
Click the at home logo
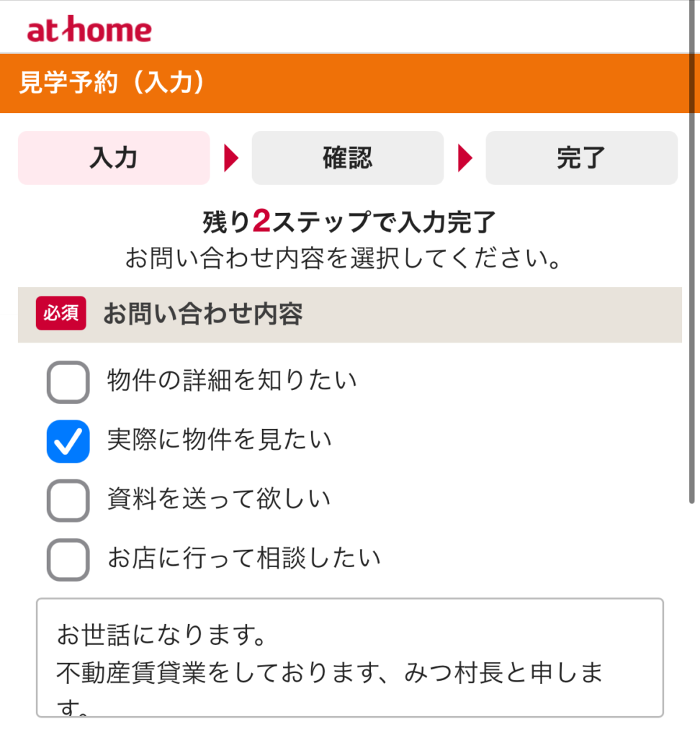point(89,30)
